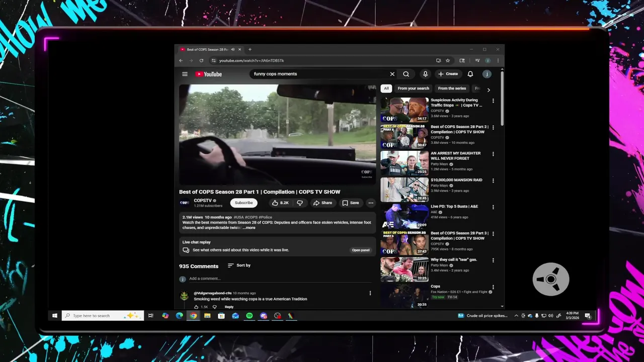Reload the page with the refresh icon
This screenshot has height=362, width=644.
201,60
